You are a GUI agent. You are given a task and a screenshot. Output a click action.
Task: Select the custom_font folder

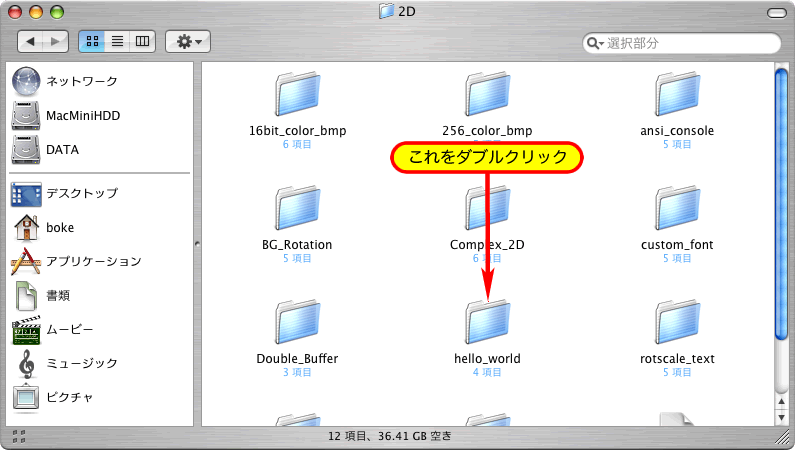pos(677,208)
